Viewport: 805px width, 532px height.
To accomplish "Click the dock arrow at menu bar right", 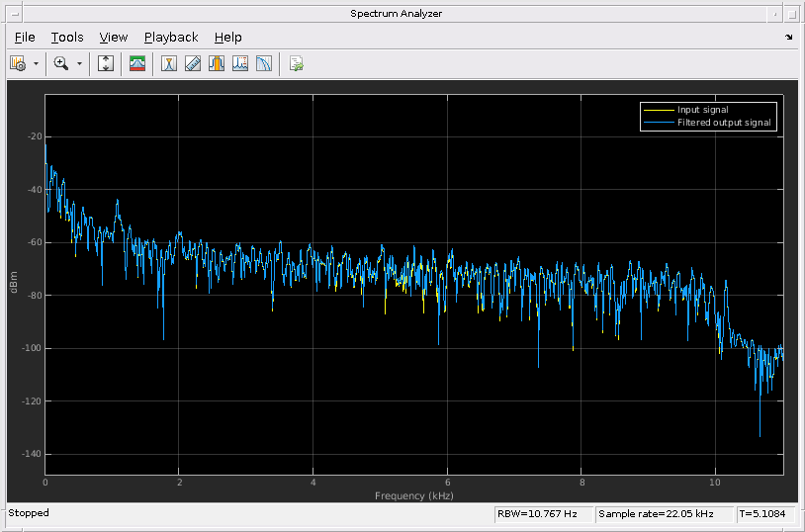I will tap(788, 37).
